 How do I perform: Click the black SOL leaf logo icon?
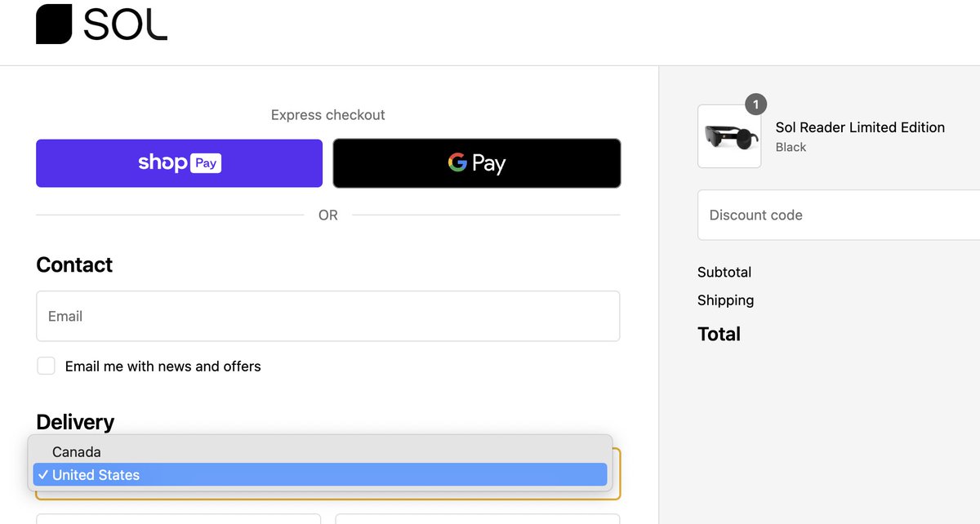point(54,24)
